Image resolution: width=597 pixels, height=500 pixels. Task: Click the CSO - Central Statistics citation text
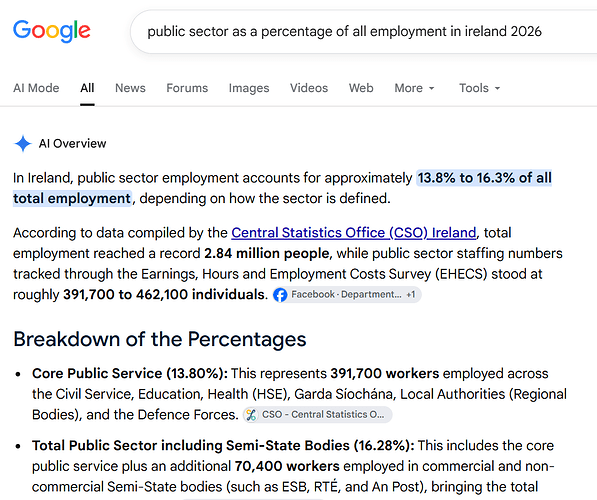[323, 415]
